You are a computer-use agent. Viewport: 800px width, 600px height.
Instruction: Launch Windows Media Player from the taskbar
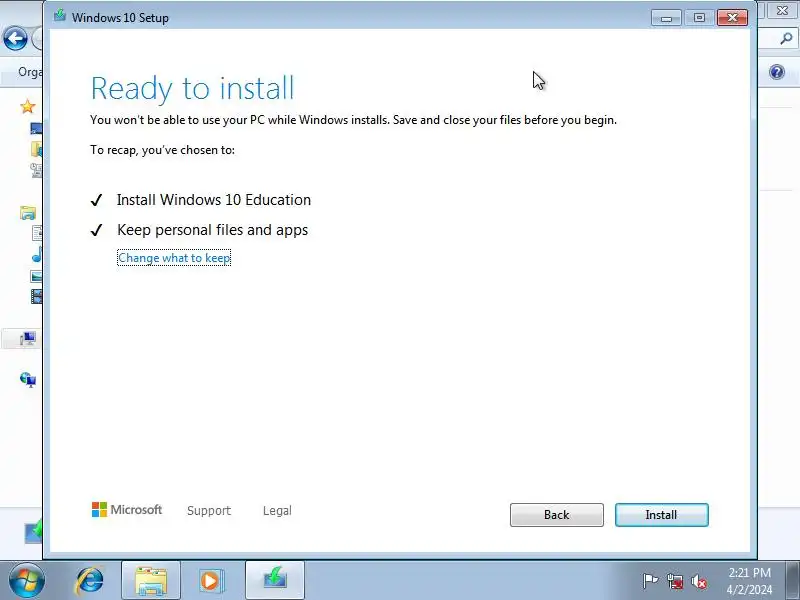[x=210, y=581]
